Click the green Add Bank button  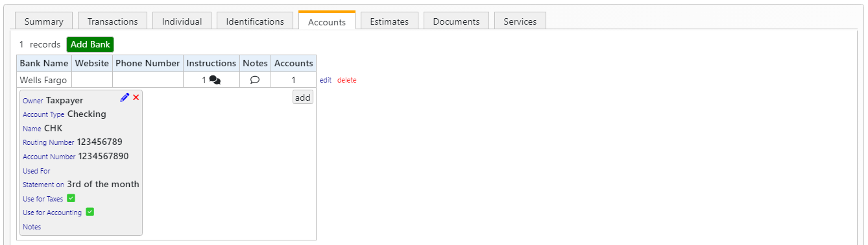click(90, 45)
